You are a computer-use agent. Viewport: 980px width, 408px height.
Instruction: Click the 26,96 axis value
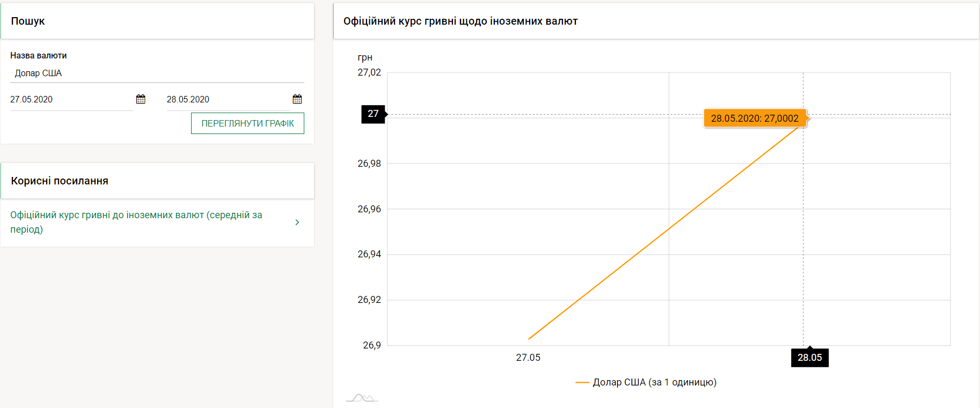[x=369, y=209]
